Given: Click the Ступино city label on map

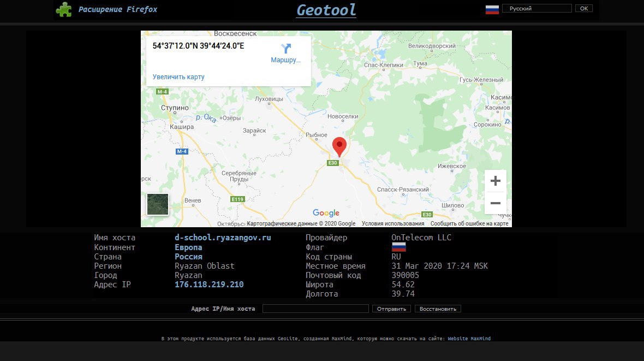Looking at the screenshot, I should pos(175,108).
